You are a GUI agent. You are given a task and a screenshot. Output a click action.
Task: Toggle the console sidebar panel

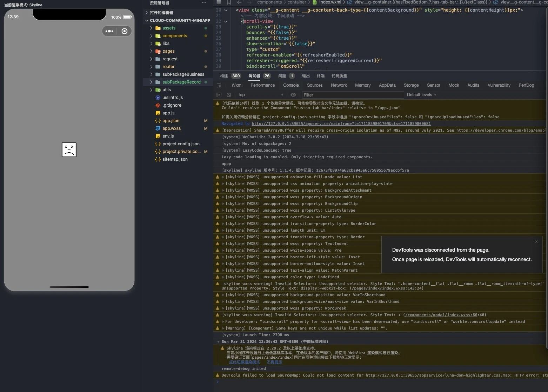click(219, 95)
